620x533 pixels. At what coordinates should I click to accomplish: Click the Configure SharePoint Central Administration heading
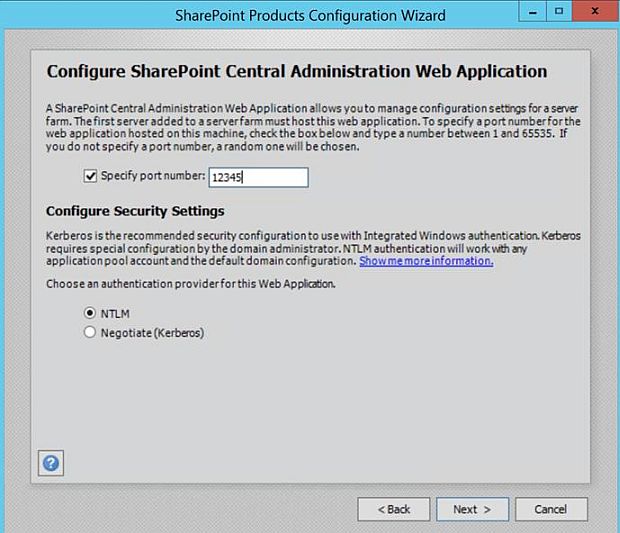point(297,72)
